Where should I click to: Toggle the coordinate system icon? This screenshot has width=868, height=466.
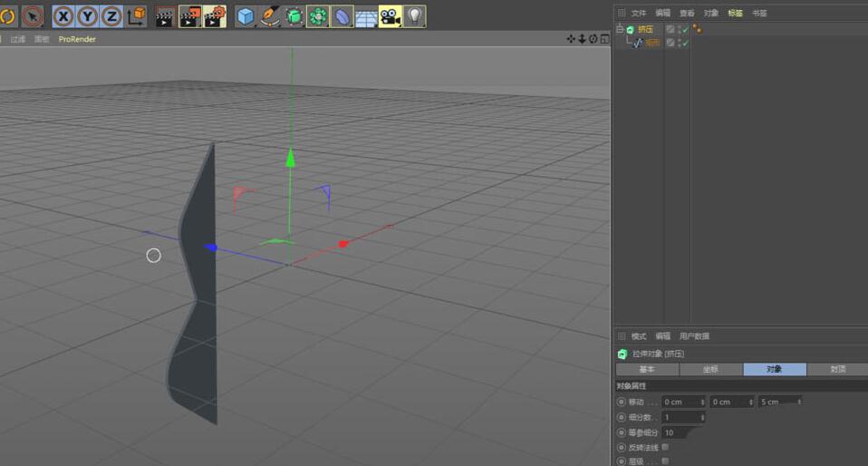136,16
